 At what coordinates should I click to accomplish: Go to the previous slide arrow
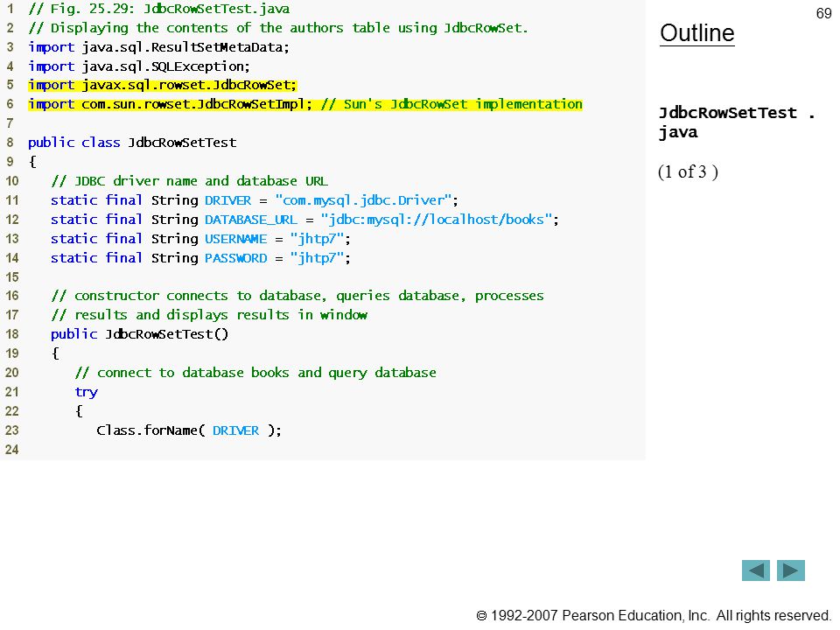click(755, 570)
